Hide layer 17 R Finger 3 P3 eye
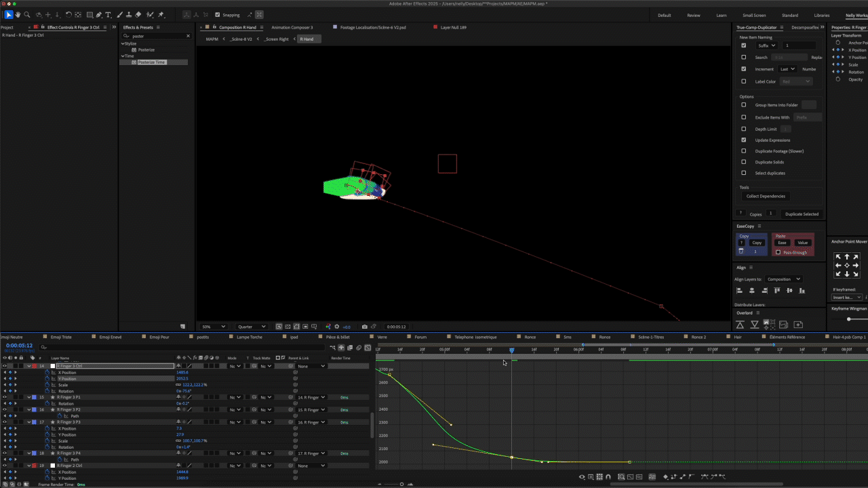The height and width of the screenshot is (488, 868). click(4, 422)
